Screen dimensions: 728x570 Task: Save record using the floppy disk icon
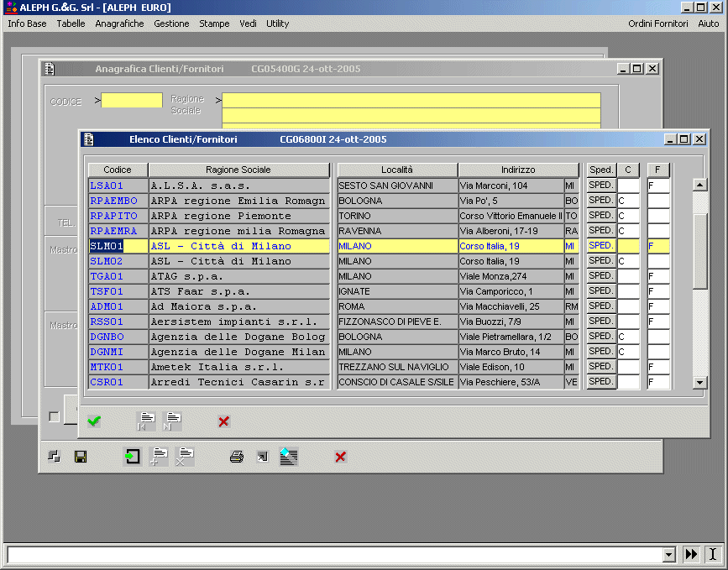point(81,457)
